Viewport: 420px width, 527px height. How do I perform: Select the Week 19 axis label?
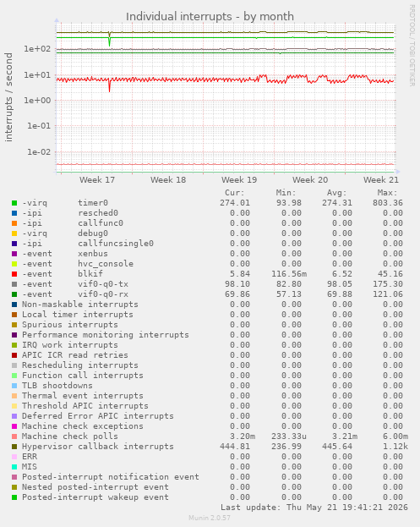point(239,180)
